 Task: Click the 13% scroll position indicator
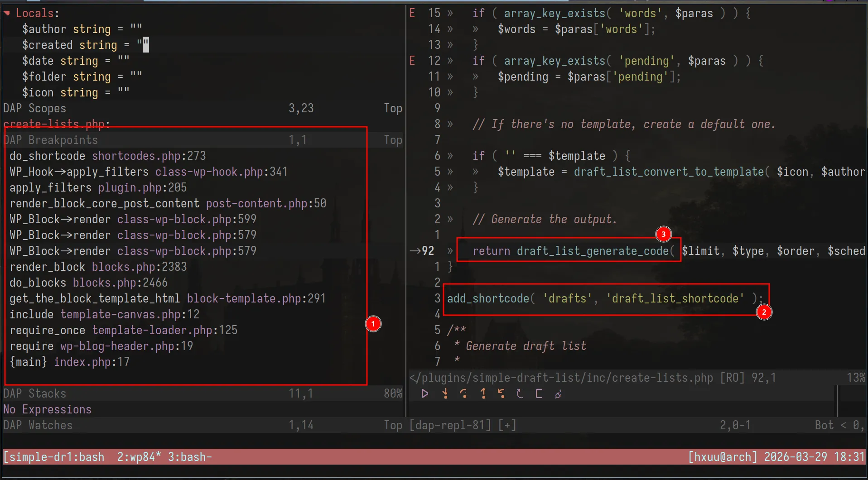click(x=856, y=378)
